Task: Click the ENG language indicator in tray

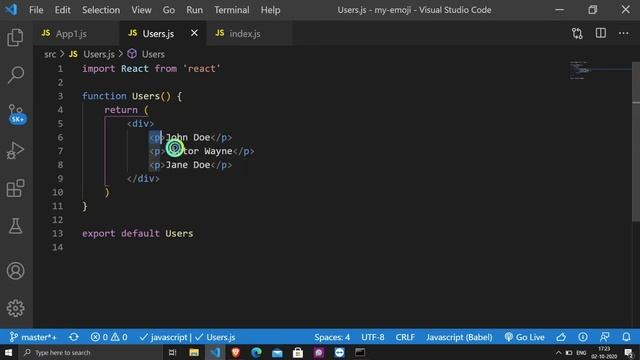Action: coord(581,353)
